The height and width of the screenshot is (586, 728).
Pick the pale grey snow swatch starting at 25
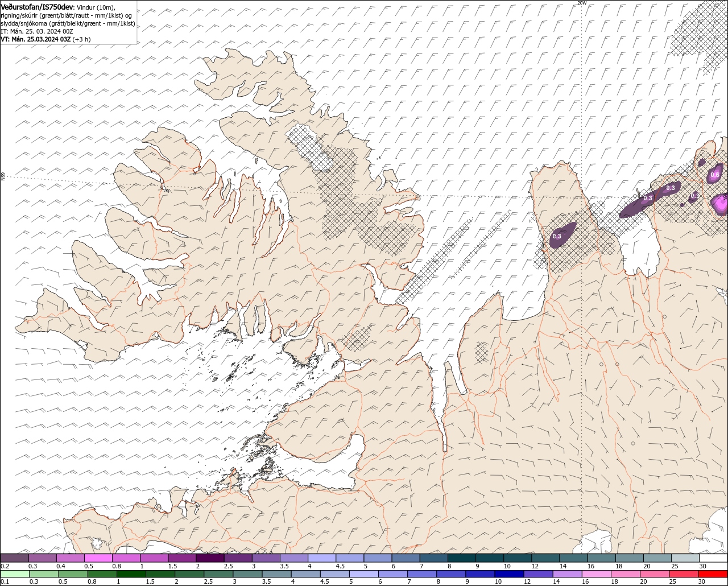(x=685, y=558)
